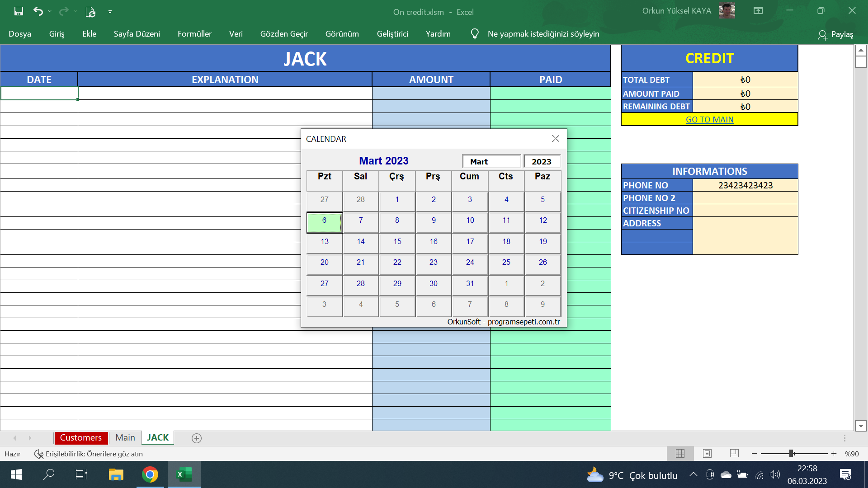Open the Undo history dropdown arrow
Image resolution: width=868 pixels, height=488 pixels.
click(x=50, y=11)
